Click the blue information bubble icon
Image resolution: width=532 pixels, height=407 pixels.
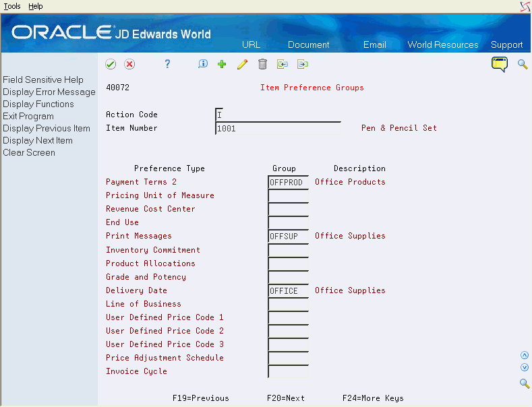point(203,64)
